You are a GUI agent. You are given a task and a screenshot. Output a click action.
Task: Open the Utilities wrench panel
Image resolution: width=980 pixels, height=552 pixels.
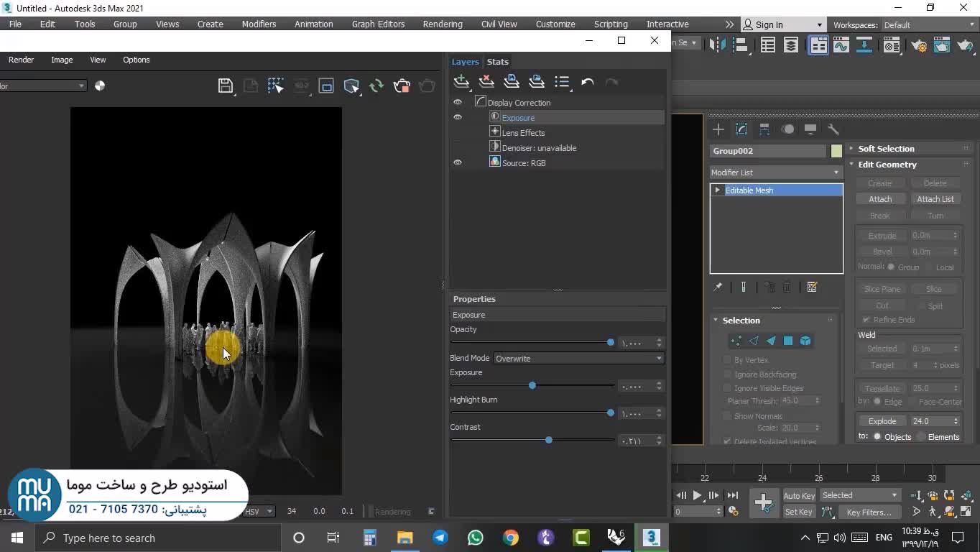(833, 129)
